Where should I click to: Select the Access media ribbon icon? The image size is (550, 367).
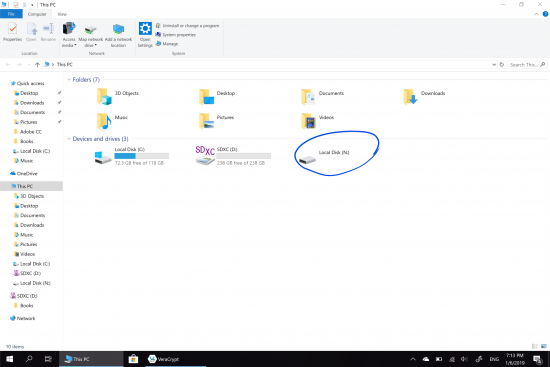coord(69,34)
